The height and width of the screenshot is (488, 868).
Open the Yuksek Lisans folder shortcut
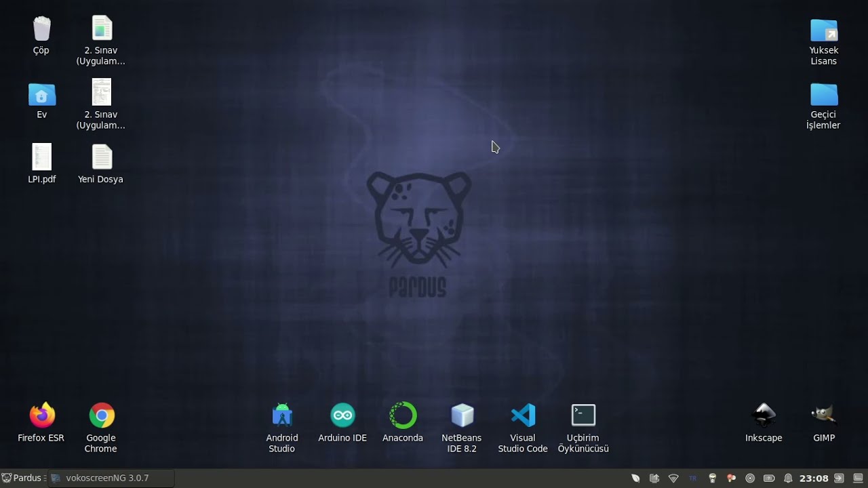tap(824, 41)
